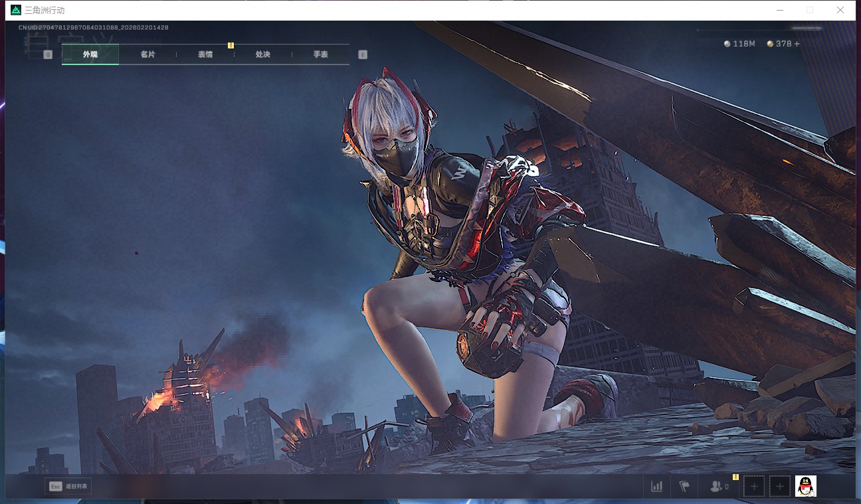Click the flag icon in bottom bar
Screen dimensions: 861x504
click(684, 487)
